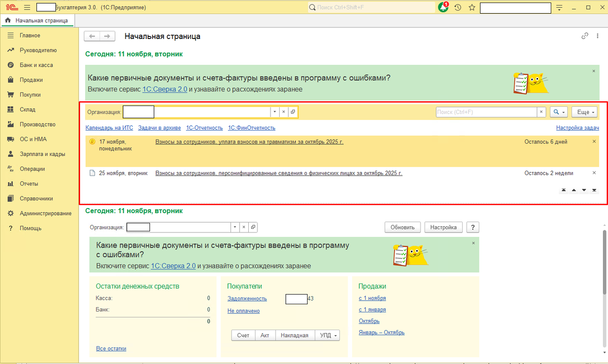
Task: Open Все остатки link
Action: 111,348
